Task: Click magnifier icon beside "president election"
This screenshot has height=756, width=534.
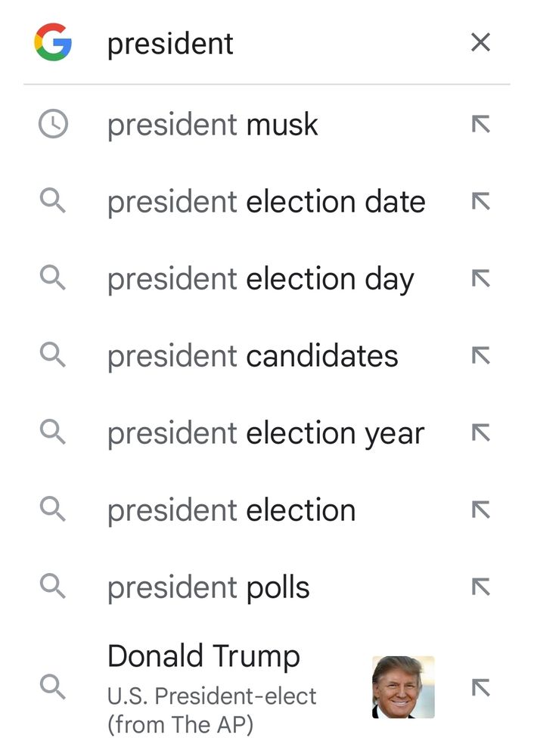Action: (x=53, y=510)
